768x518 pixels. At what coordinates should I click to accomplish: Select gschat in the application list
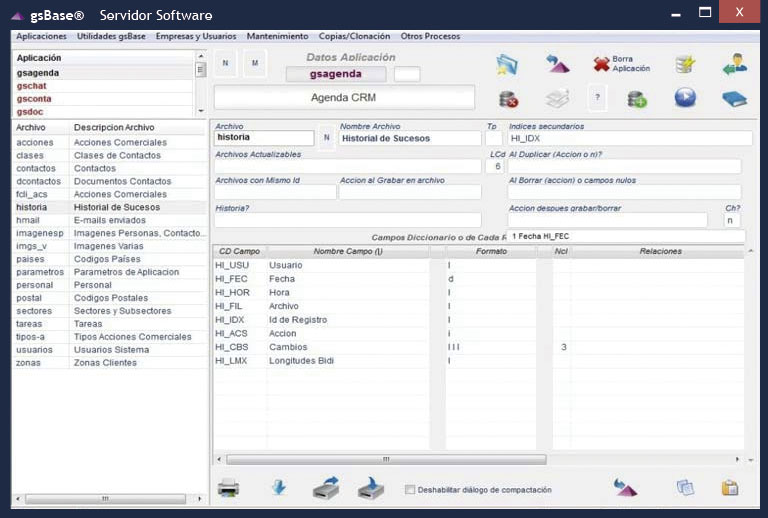103,86
